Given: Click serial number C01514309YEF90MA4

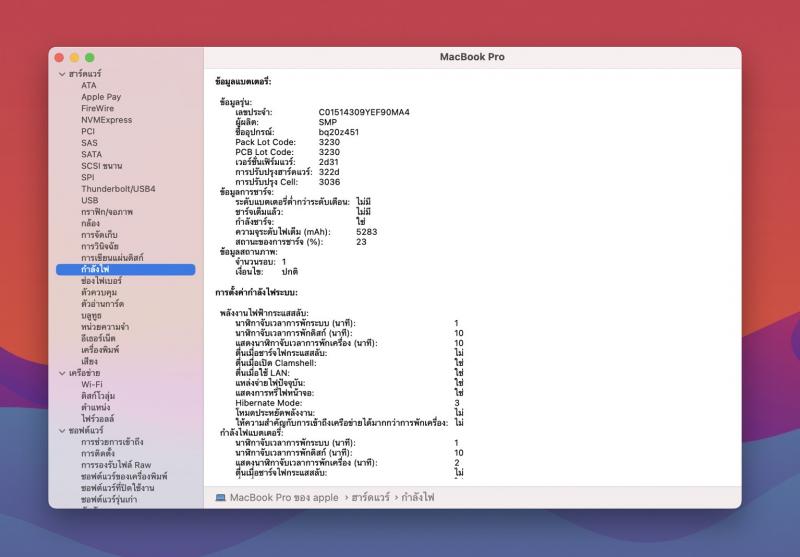Looking at the screenshot, I should point(364,112).
